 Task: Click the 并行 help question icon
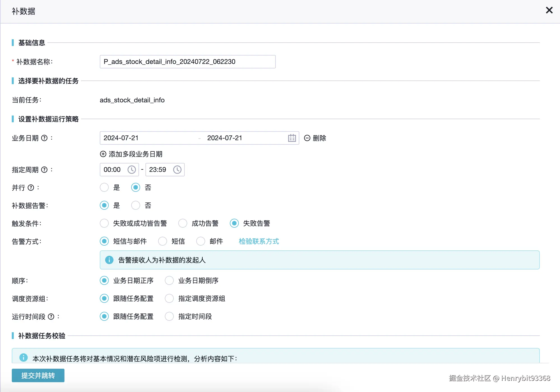point(31,188)
